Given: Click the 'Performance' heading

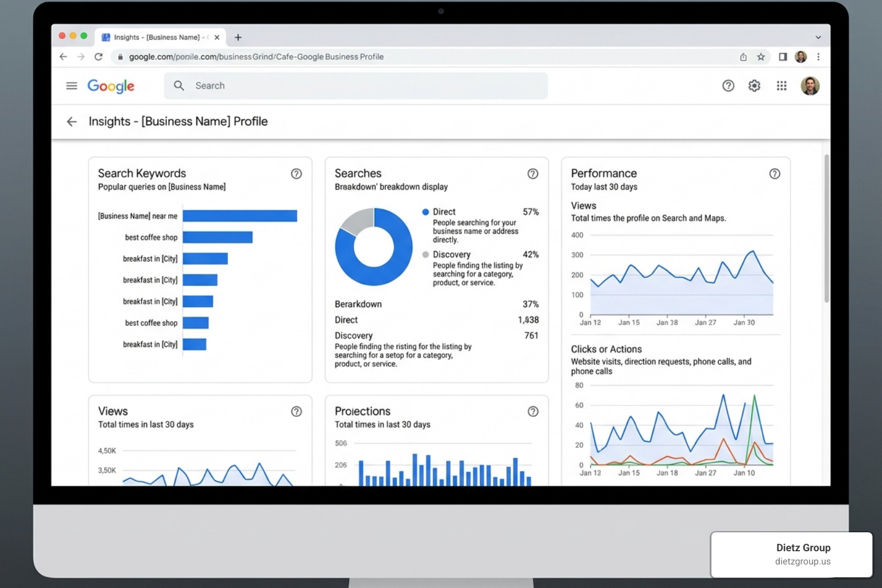Looking at the screenshot, I should [x=604, y=173].
